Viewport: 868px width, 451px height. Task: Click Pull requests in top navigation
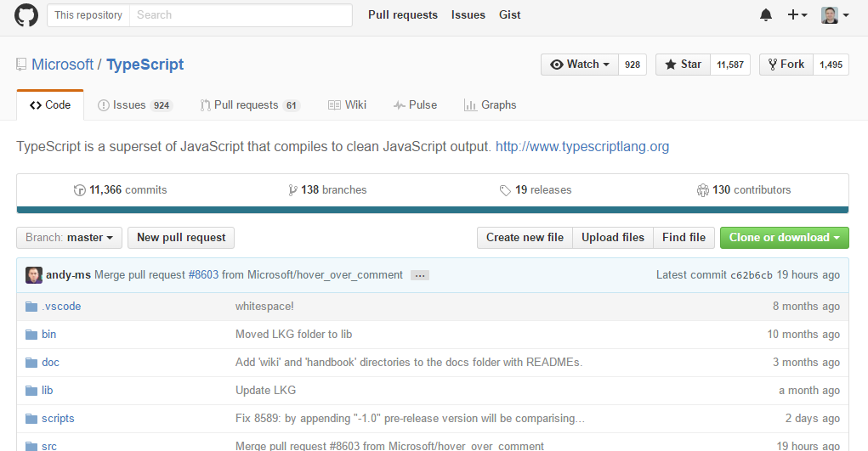point(403,15)
